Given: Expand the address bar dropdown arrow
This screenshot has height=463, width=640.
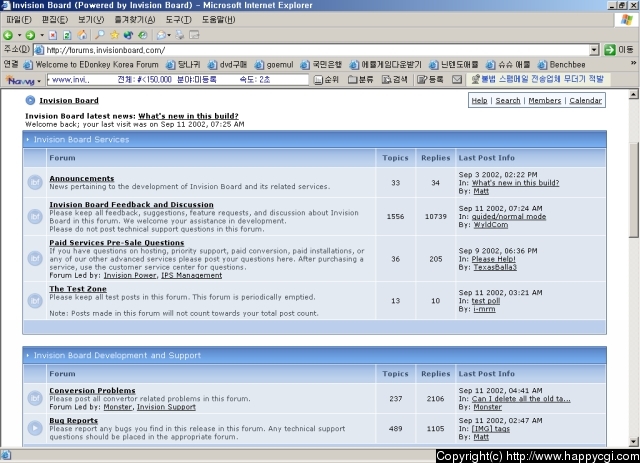Looking at the screenshot, I should pyautogui.click(x=594, y=50).
